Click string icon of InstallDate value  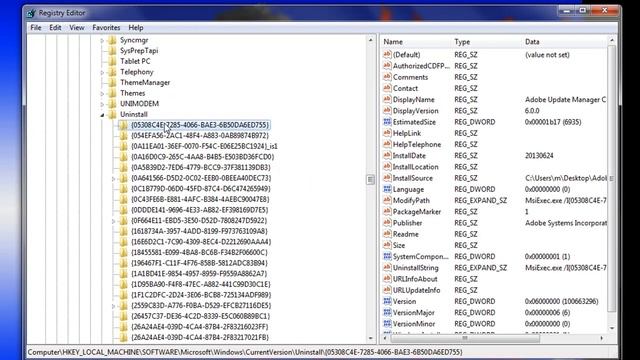pyautogui.click(x=387, y=155)
